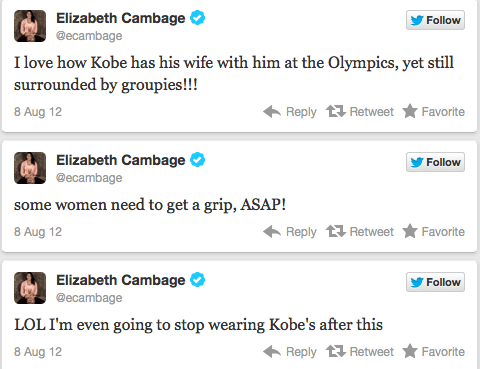
Task: Open profile picture on first tweet
Action: [x=30, y=26]
